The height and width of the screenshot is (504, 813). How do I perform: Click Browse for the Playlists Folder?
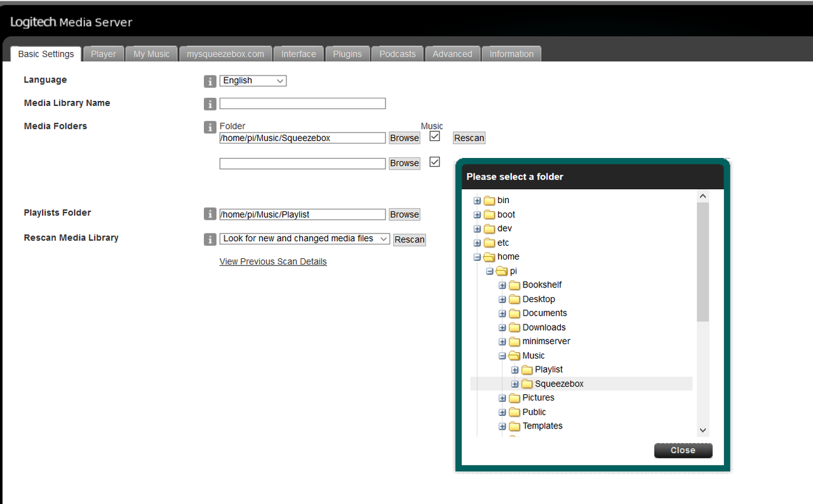(405, 215)
